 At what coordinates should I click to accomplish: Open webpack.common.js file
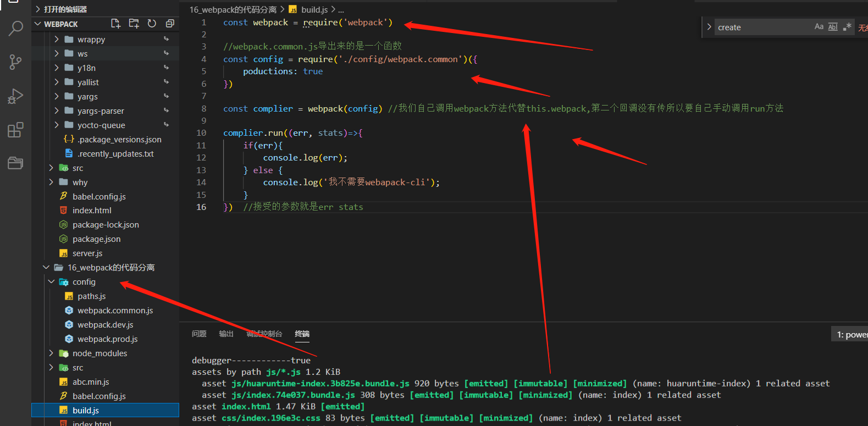coord(115,310)
